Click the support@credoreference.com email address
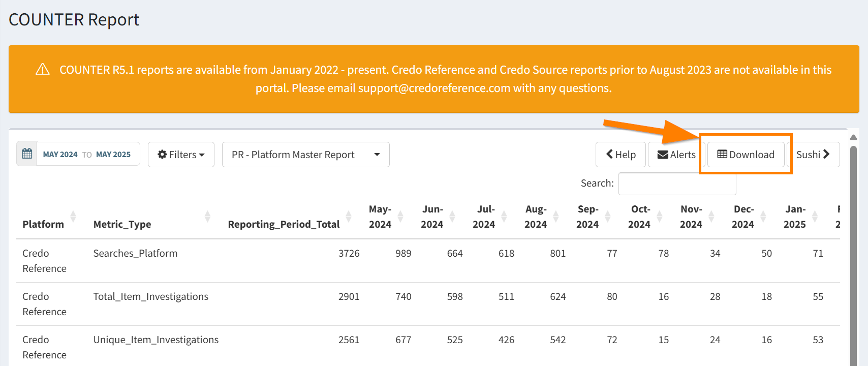 [x=434, y=88]
